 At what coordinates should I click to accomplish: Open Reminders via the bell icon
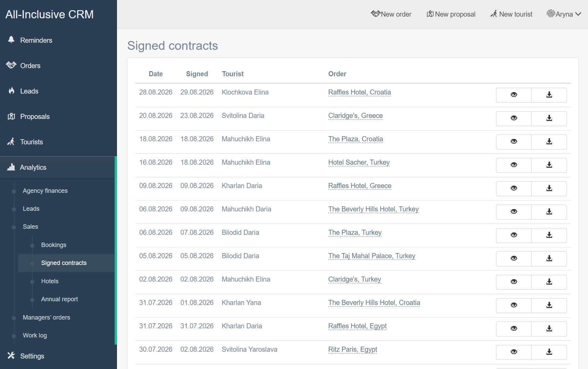click(x=11, y=40)
